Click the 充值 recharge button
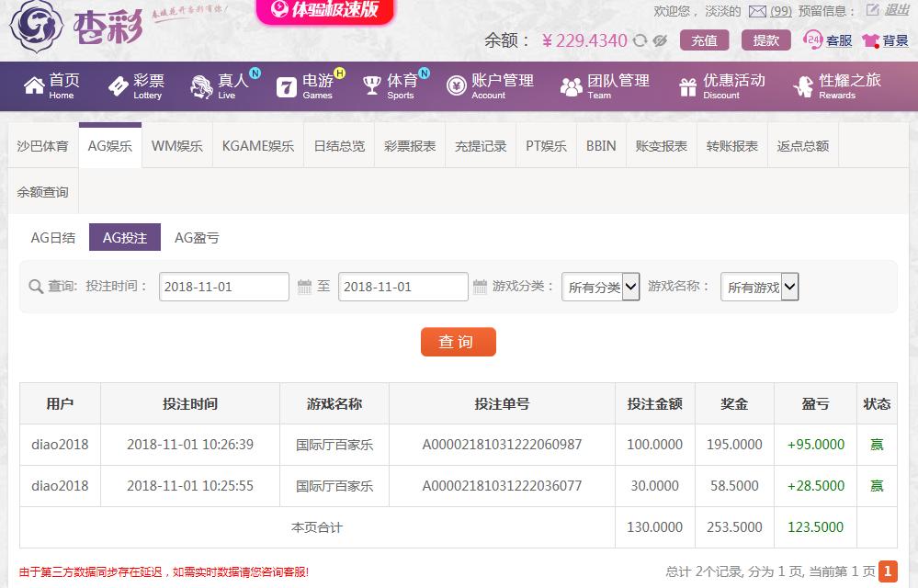Screen dimensions: 918x588 [x=704, y=40]
